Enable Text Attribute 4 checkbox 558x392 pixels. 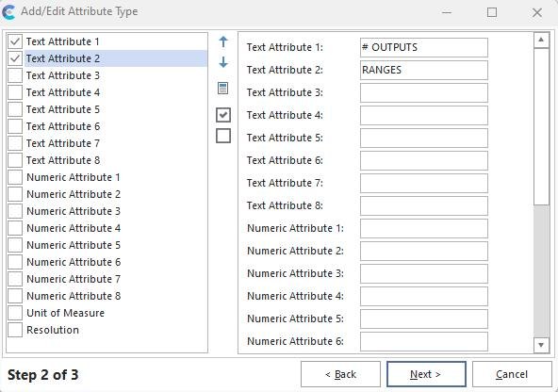[15, 92]
